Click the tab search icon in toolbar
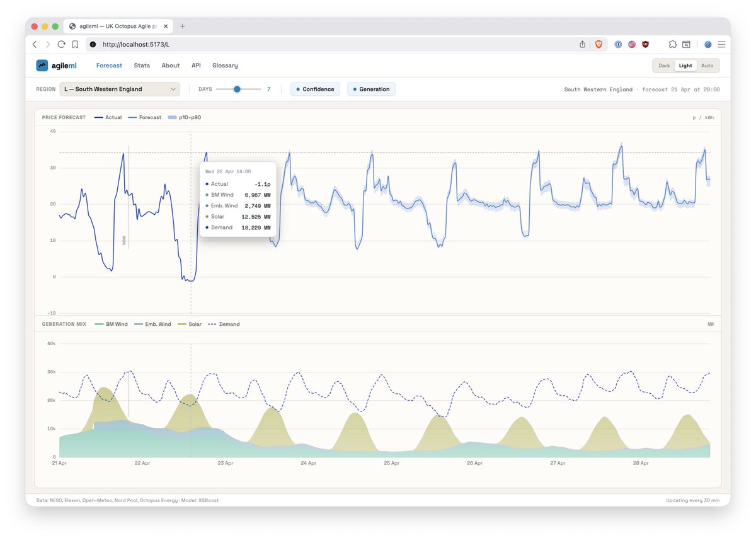The width and height of the screenshot is (756, 540). tap(686, 45)
